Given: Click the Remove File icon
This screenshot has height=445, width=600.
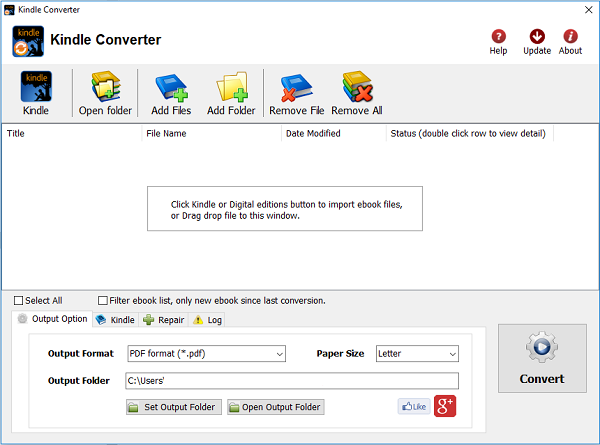Looking at the screenshot, I should (297, 88).
